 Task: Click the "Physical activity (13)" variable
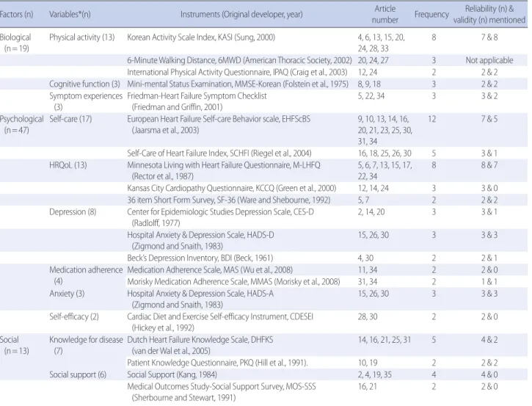(81, 37)
